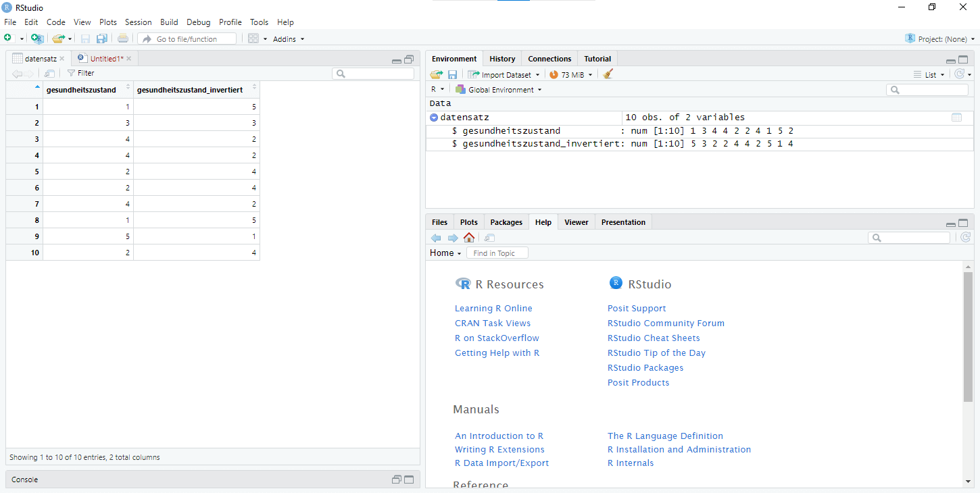Screen dimensions: 980x493
Task: Switch to the Plots tab
Action: (468, 222)
